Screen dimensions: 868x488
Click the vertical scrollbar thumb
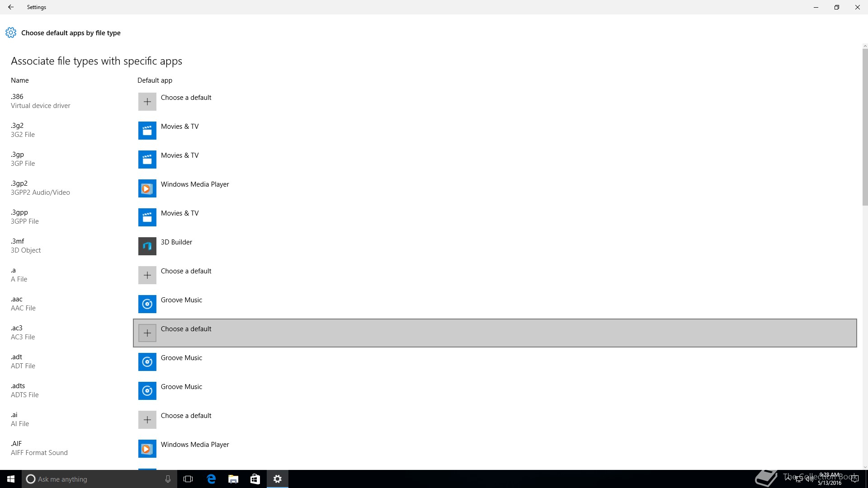click(865, 127)
